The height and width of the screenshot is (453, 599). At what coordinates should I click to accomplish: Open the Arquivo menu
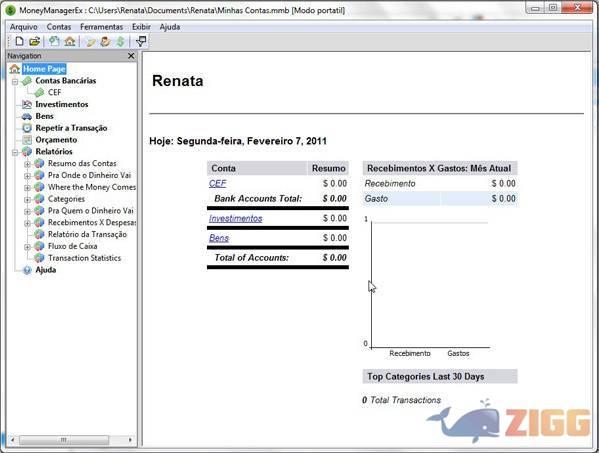[24, 27]
